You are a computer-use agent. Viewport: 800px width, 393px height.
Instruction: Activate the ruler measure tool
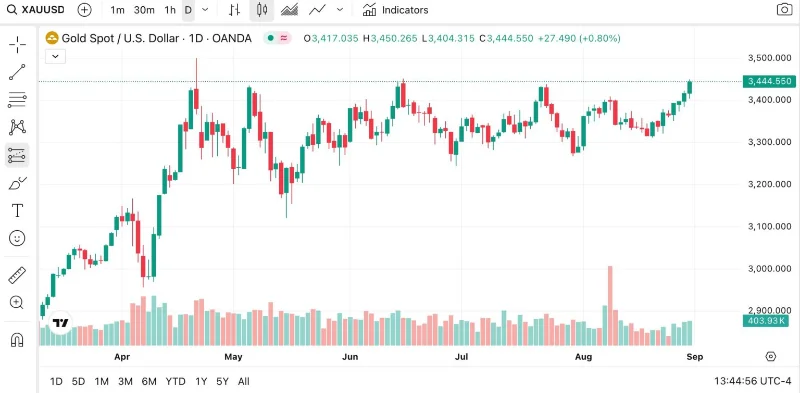pos(17,275)
